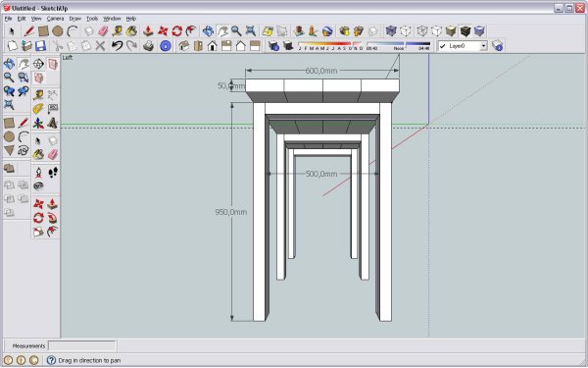Open the Help menu
The height and width of the screenshot is (368, 588).
pyautogui.click(x=130, y=19)
